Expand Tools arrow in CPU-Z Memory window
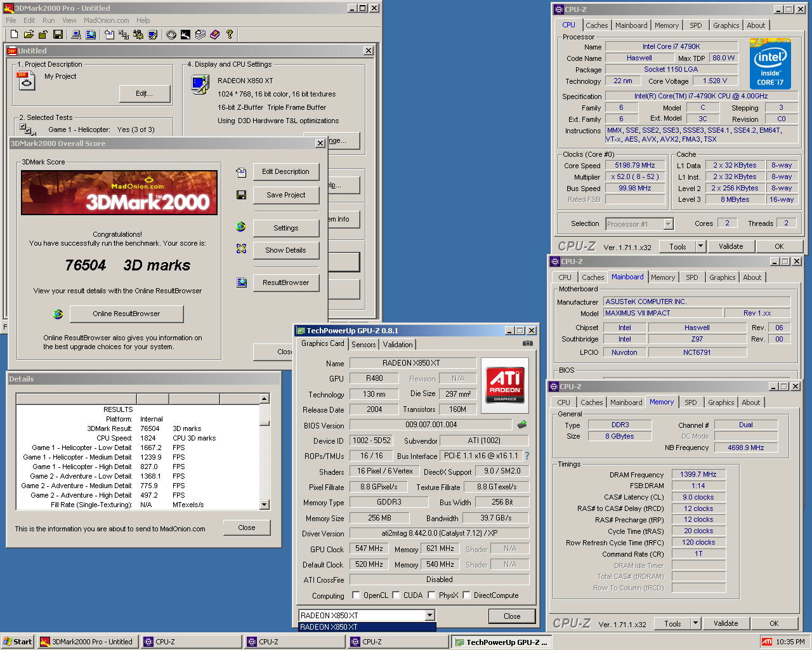 pos(695,623)
